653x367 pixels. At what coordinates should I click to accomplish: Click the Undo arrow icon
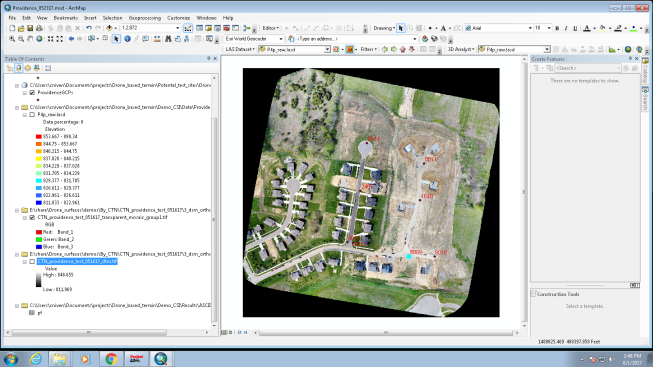89,28
